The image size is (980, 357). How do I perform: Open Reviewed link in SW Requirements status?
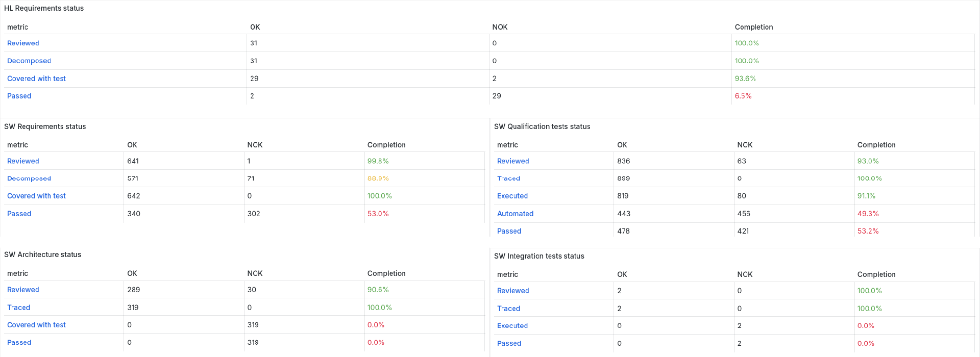23,161
